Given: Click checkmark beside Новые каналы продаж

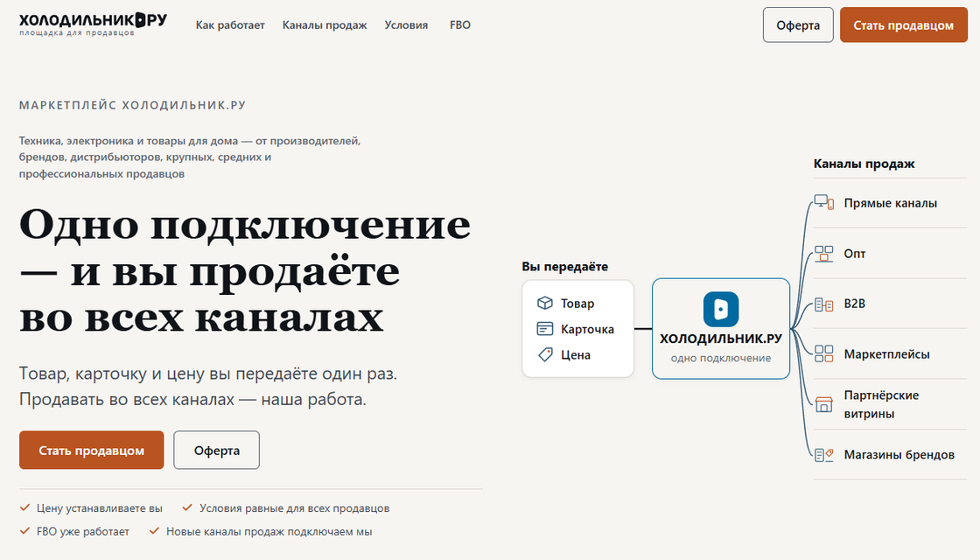Looking at the screenshot, I should point(154,530).
